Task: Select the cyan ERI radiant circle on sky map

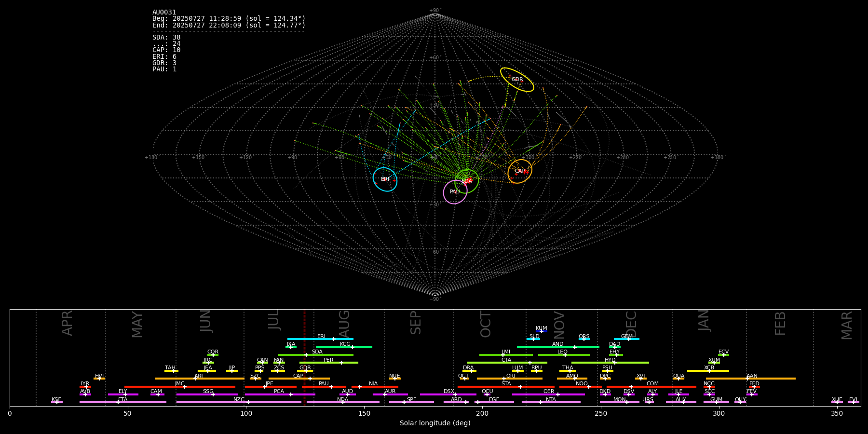Action: 385,179
